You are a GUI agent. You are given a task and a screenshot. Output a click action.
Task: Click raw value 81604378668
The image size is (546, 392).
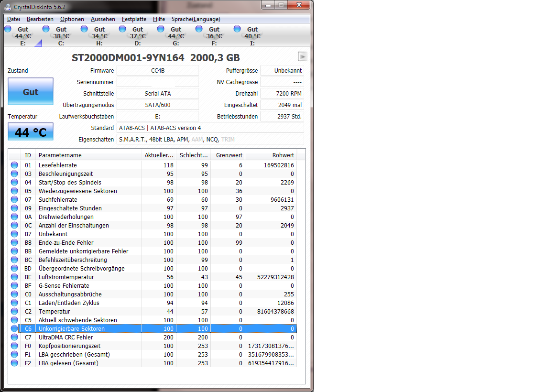[275, 311]
